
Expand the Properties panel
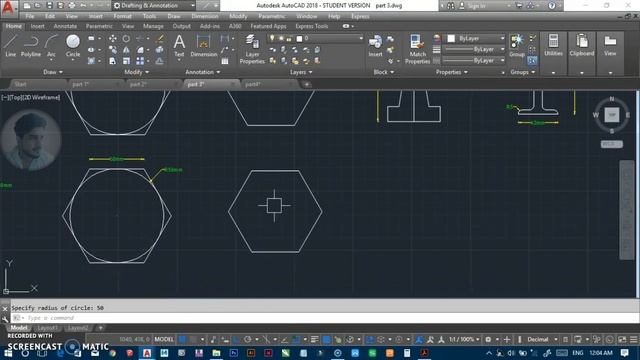451,72
